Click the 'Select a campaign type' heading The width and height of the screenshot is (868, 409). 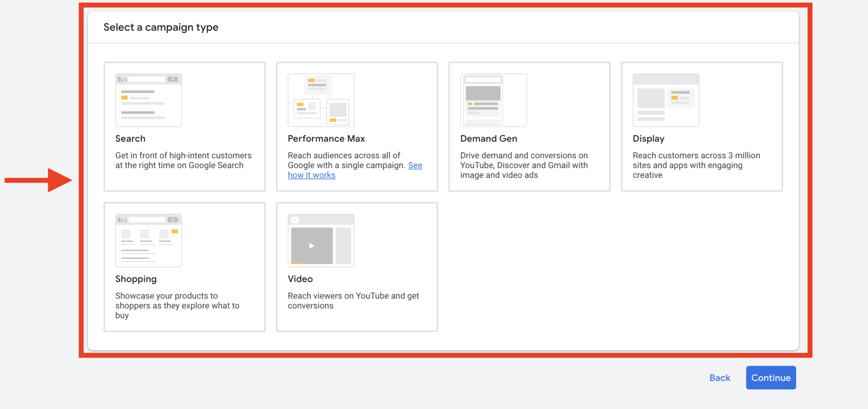pos(161,28)
